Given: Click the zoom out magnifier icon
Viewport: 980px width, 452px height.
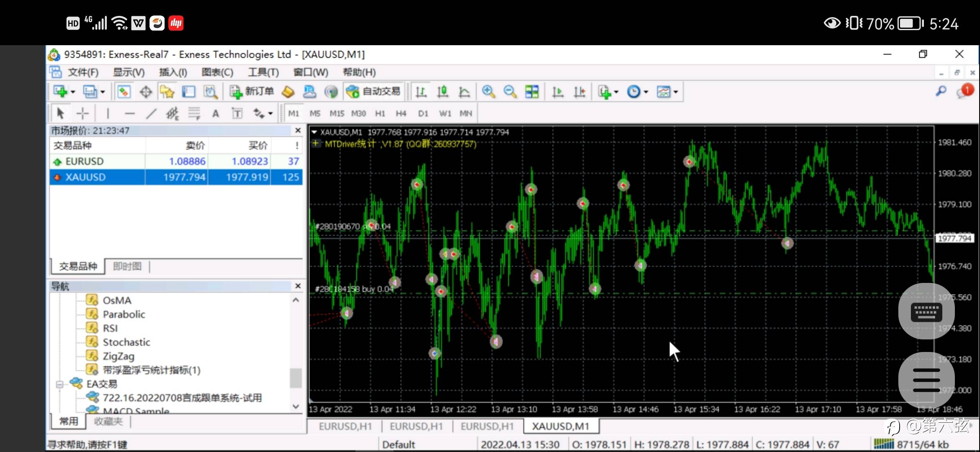Looking at the screenshot, I should coord(510,92).
